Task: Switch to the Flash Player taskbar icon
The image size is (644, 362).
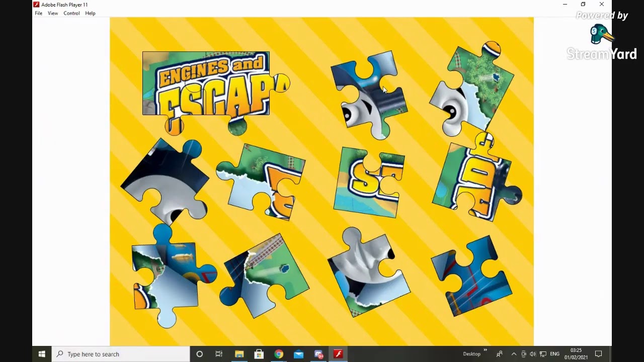Action: click(x=338, y=354)
